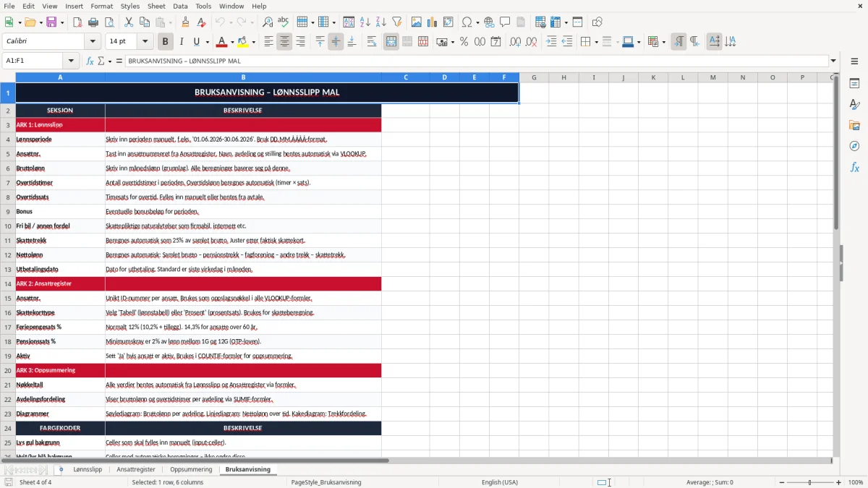Click Sort Descending icon

pos(381,22)
